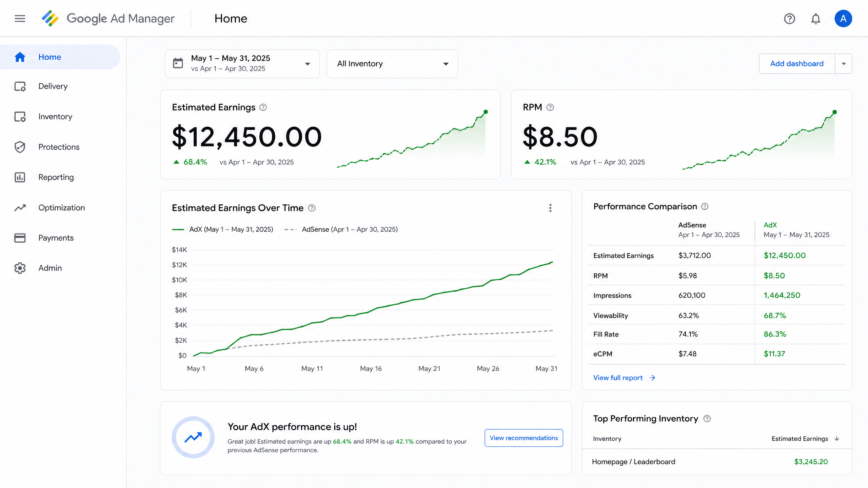The width and height of the screenshot is (868, 488).
Task: Click the calendar icon in date picker
Action: coord(178,63)
